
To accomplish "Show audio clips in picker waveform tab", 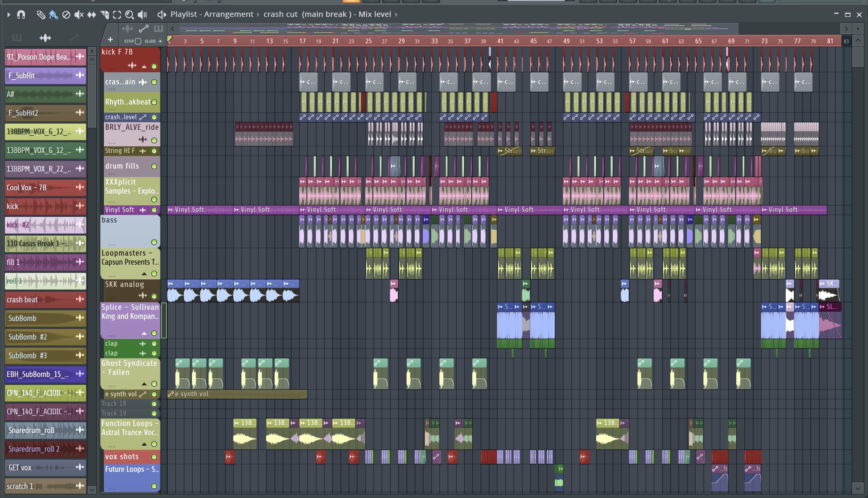I will (45, 38).
